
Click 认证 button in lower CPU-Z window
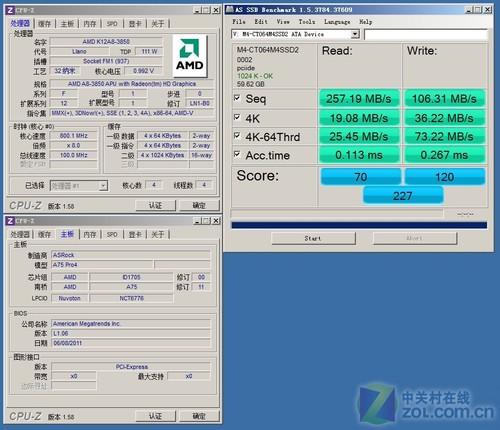pos(155,416)
